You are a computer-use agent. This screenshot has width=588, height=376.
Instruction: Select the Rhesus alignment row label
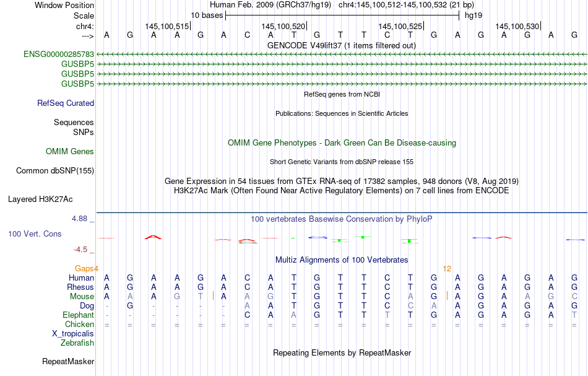80,287
